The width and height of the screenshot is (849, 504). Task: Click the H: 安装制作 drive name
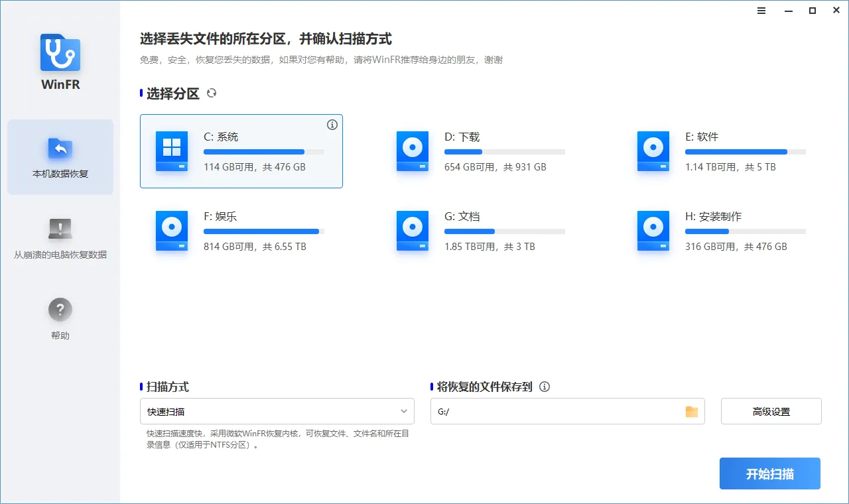(x=714, y=217)
